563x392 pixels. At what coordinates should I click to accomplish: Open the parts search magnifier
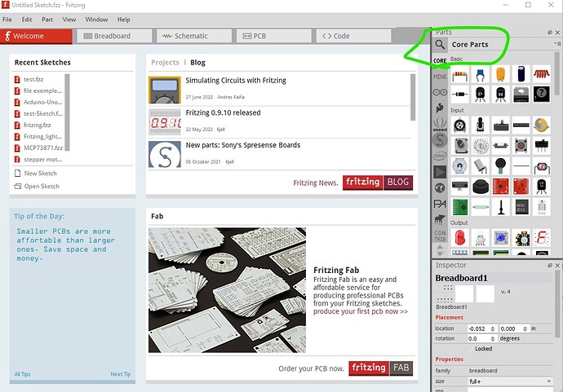(x=440, y=45)
